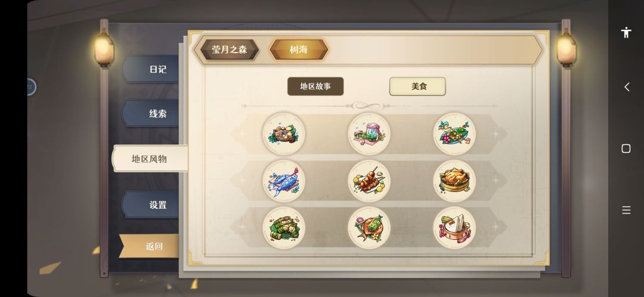This screenshot has height=297, width=644.
Task: Select the blue fish dish icon
Action: tap(284, 181)
